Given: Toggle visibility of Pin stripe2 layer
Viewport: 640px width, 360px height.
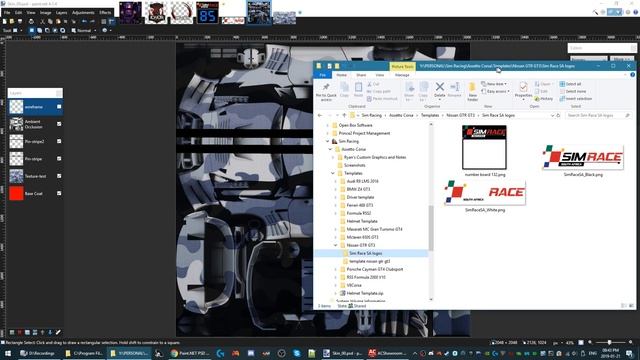Looking at the screenshot, I should coord(59,141).
